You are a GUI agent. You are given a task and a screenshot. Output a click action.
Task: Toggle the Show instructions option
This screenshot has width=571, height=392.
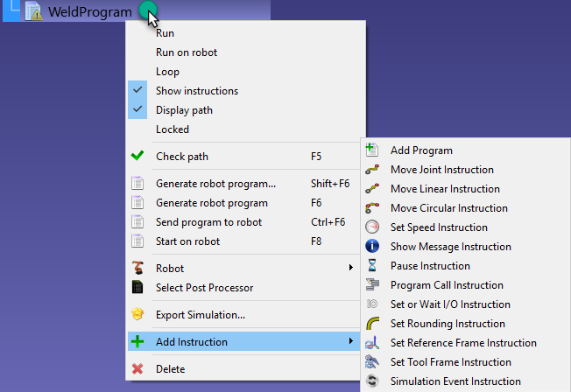pyautogui.click(x=196, y=91)
